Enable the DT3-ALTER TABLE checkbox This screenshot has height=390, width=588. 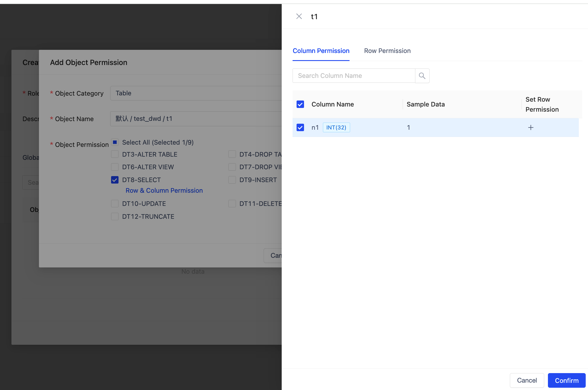(115, 154)
